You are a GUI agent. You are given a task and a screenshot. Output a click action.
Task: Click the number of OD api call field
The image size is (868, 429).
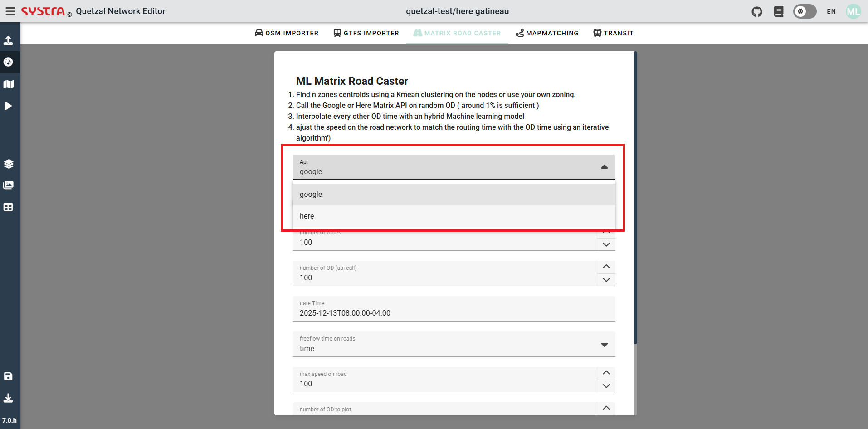[x=444, y=273]
